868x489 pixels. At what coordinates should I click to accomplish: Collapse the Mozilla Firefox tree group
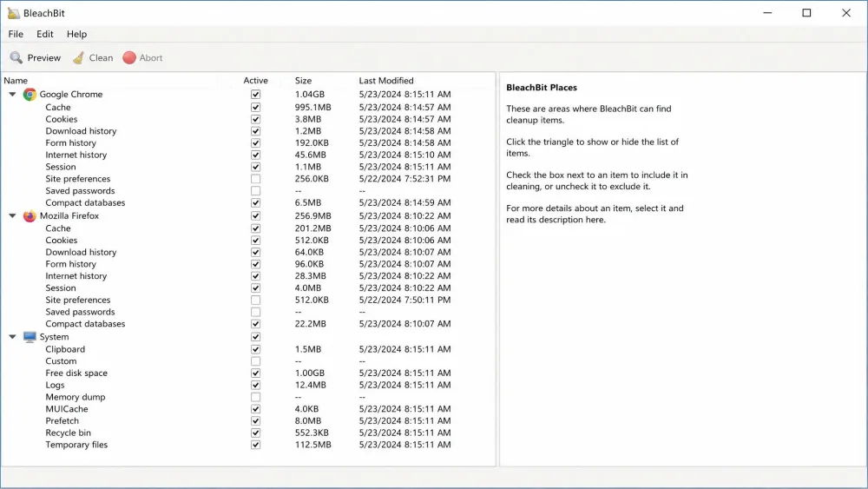coord(12,215)
